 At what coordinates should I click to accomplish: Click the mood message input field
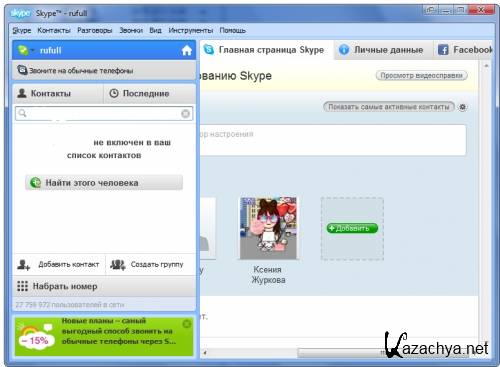333,140
